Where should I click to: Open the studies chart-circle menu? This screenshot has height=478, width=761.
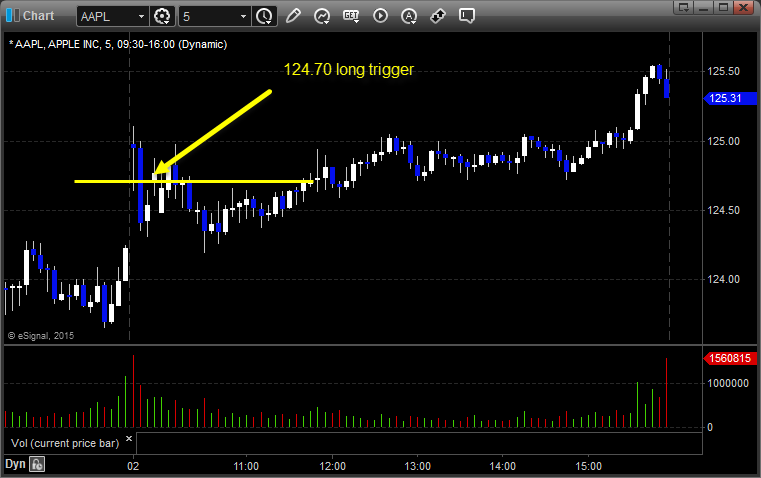321,16
